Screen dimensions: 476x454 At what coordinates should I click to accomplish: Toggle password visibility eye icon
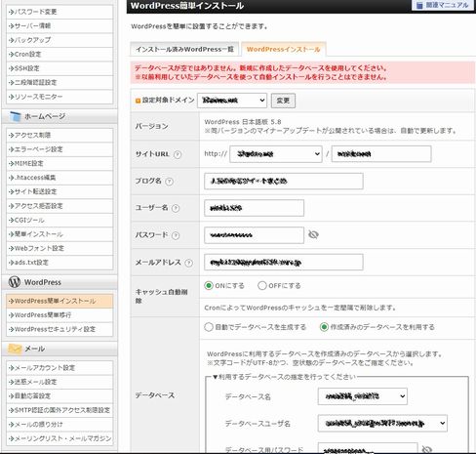pyautogui.click(x=313, y=234)
